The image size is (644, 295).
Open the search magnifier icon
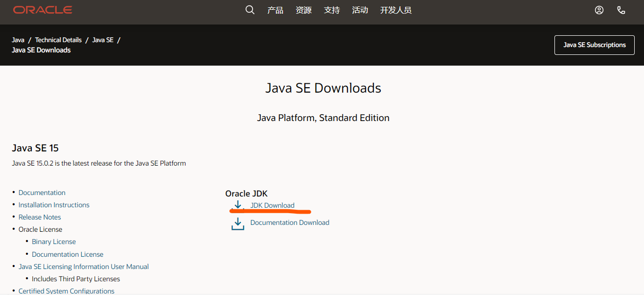[250, 9]
